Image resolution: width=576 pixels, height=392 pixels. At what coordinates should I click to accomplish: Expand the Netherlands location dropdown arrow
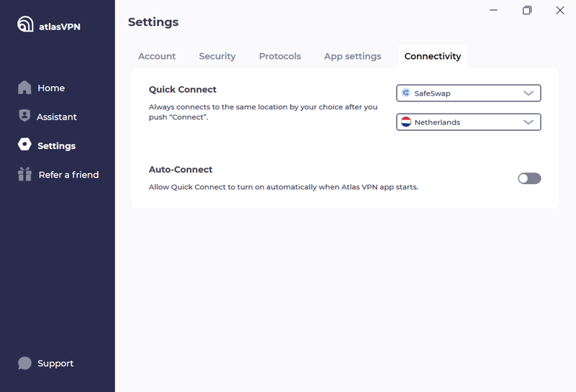[x=528, y=122]
